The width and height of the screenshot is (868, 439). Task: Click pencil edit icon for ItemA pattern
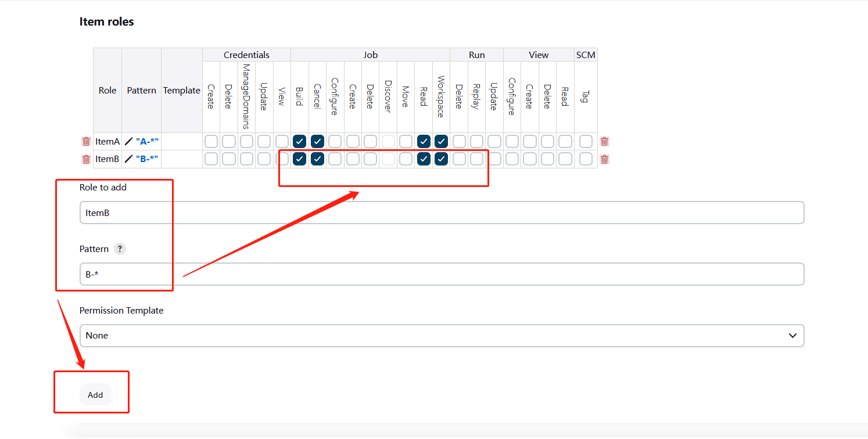pyautogui.click(x=129, y=141)
